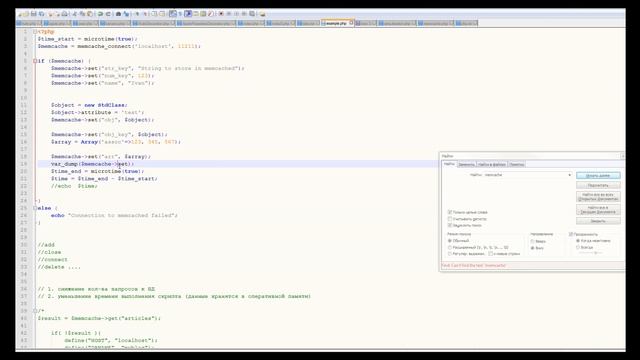This screenshot has height=360, width=640.
Task: Select the Всегда transparency radio
Action: [578, 247]
